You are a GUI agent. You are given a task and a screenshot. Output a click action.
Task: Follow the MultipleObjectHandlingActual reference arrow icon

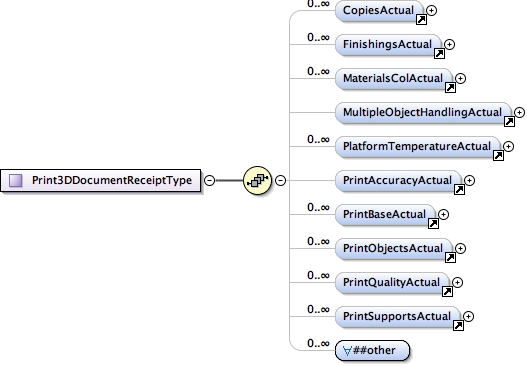[510, 122]
